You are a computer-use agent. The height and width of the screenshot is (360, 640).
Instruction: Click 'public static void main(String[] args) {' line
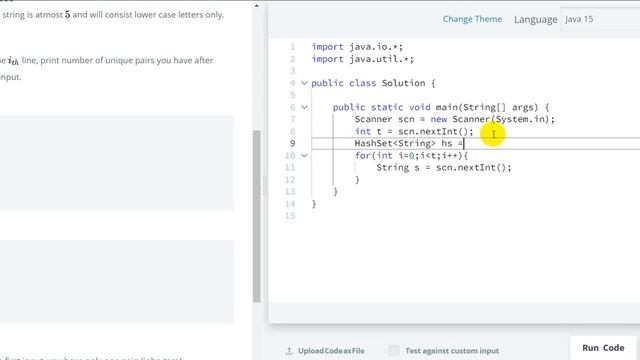[441, 107]
